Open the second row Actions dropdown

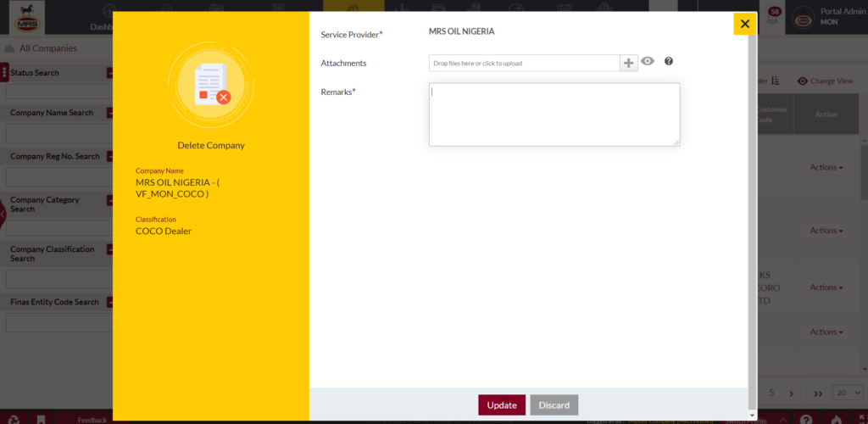[x=826, y=231]
